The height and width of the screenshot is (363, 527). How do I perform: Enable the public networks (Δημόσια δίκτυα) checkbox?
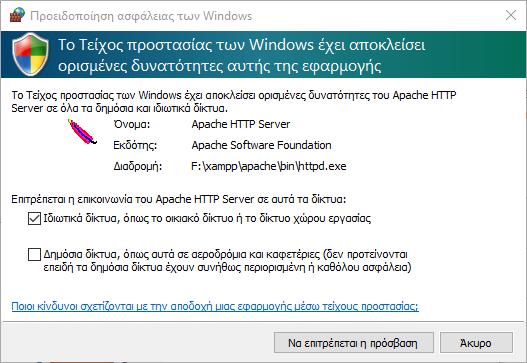coord(34,254)
